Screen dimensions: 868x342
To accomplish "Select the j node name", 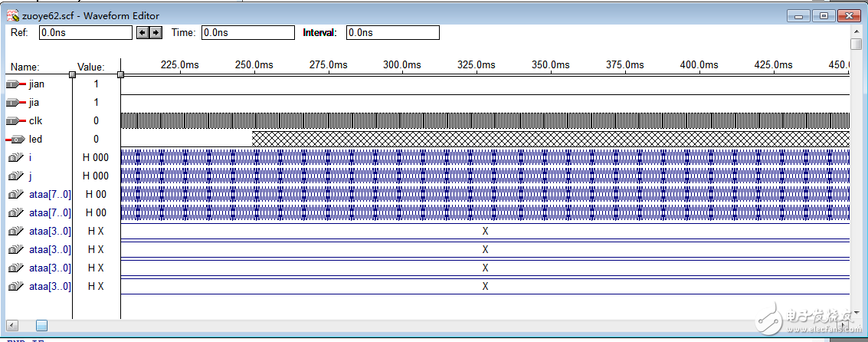I will pyautogui.click(x=30, y=176).
